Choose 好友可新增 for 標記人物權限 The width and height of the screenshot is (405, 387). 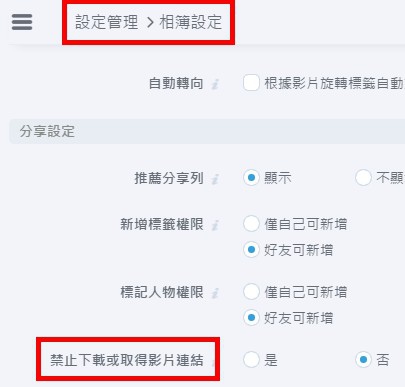(x=251, y=317)
